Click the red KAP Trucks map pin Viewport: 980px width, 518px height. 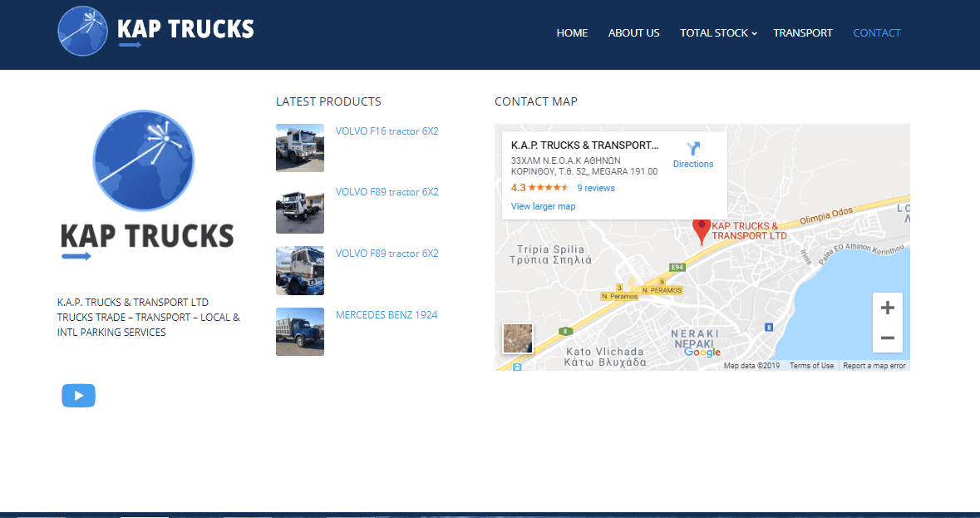tap(702, 231)
